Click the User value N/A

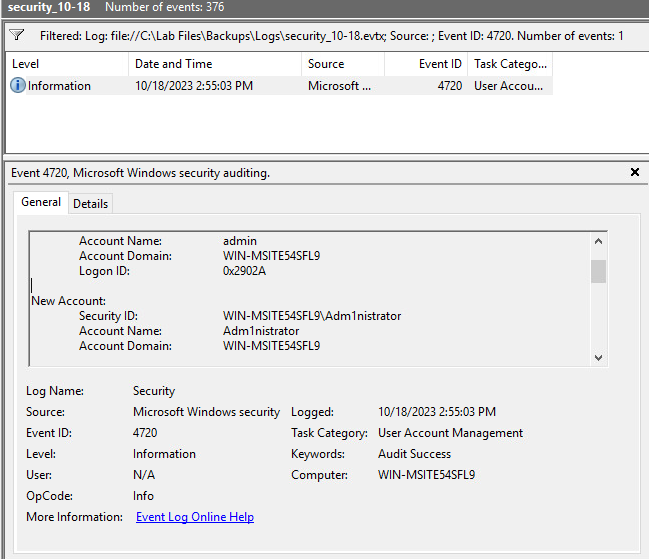pos(144,475)
